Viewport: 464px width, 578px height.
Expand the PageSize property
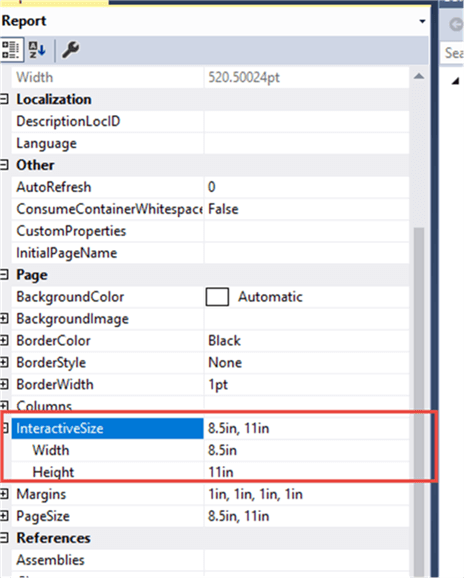(4, 516)
